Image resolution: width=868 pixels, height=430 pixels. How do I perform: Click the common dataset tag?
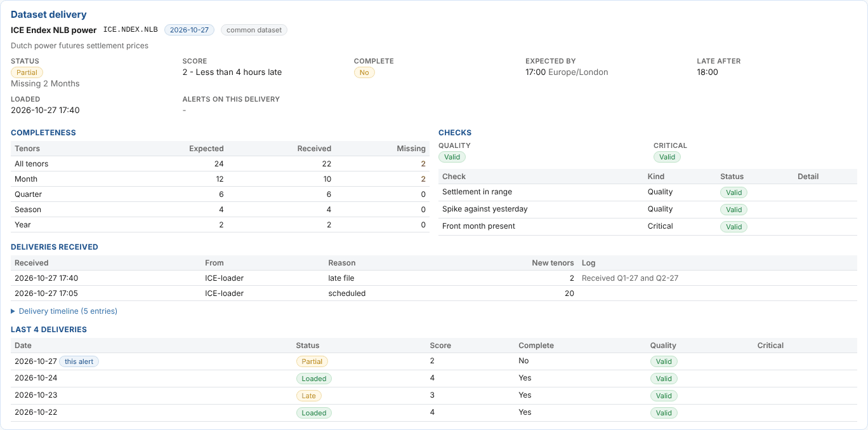(x=254, y=30)
